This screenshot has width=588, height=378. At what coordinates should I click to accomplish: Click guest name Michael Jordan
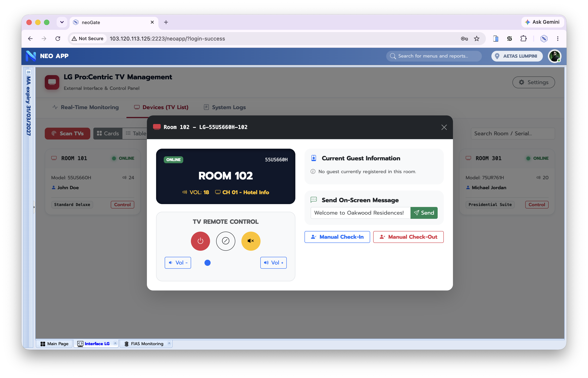pyautogui.click(x=489, y=187)
